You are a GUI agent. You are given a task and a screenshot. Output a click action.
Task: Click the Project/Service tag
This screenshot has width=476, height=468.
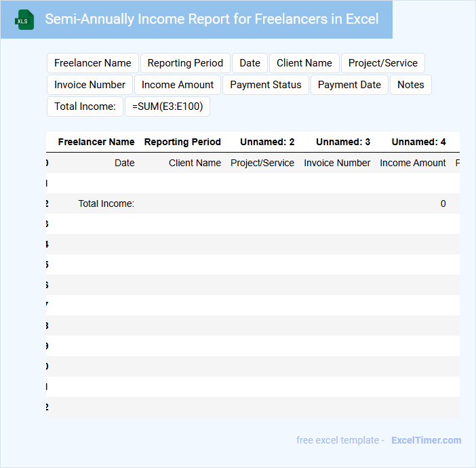tap(383, 63)
